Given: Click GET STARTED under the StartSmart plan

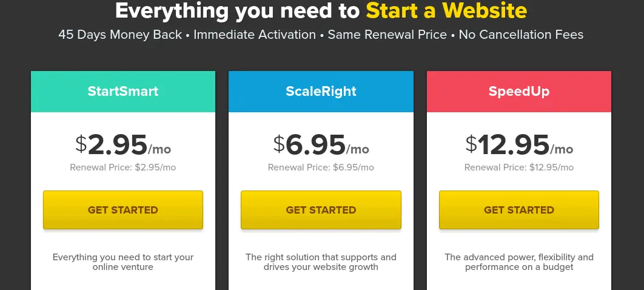Looking at the screenshot, I should (122, 210).
